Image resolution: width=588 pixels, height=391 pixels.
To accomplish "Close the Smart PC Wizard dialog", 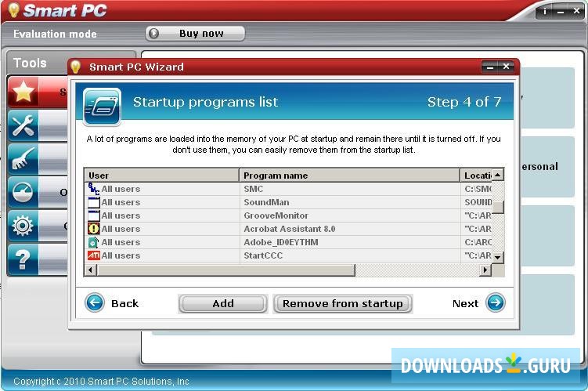I will (x=506, y=67).
